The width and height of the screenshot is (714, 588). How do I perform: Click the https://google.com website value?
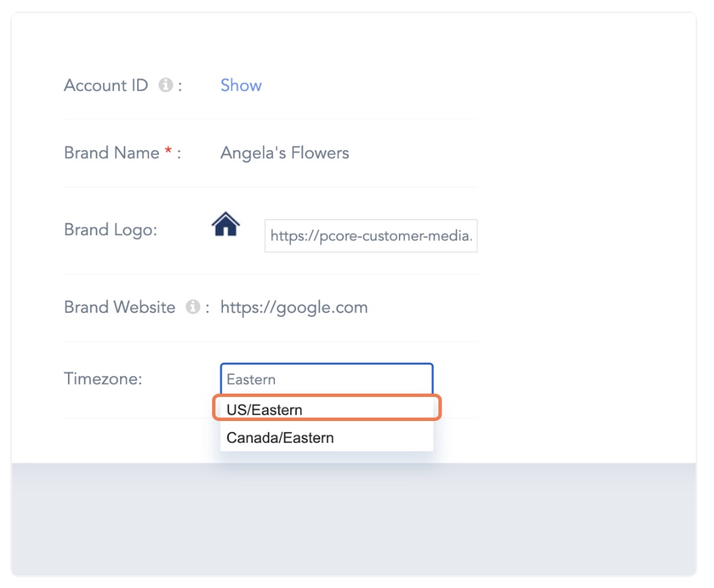(x=293, y=308)
